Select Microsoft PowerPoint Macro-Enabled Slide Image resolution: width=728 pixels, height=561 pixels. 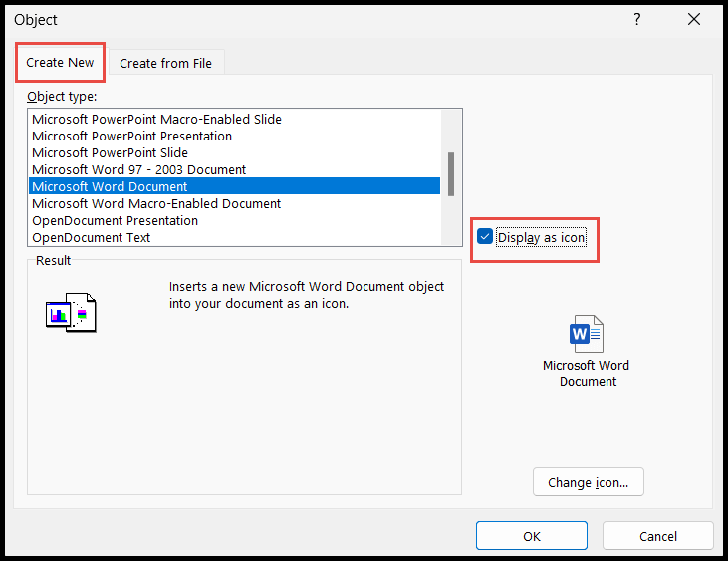pos(234,119)
